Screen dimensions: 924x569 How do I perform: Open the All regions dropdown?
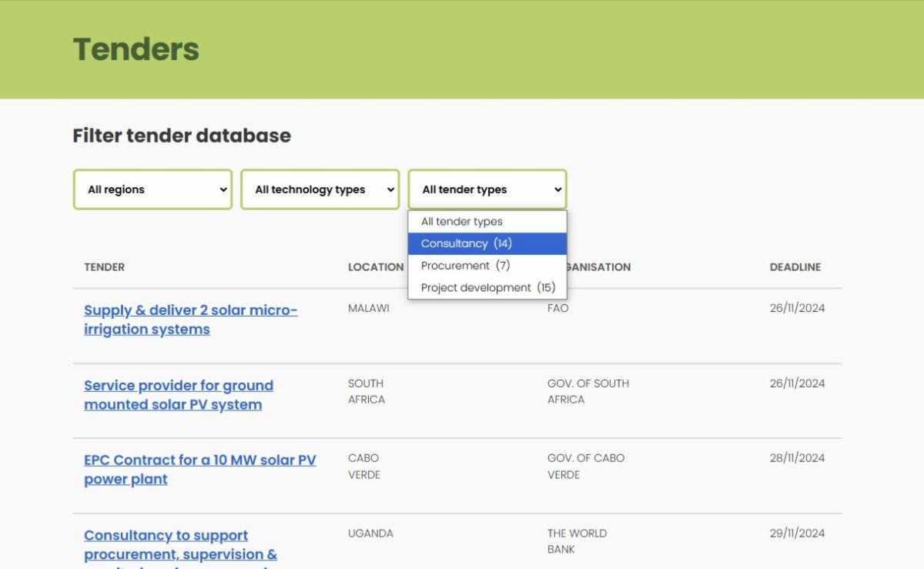pos(152,189)
